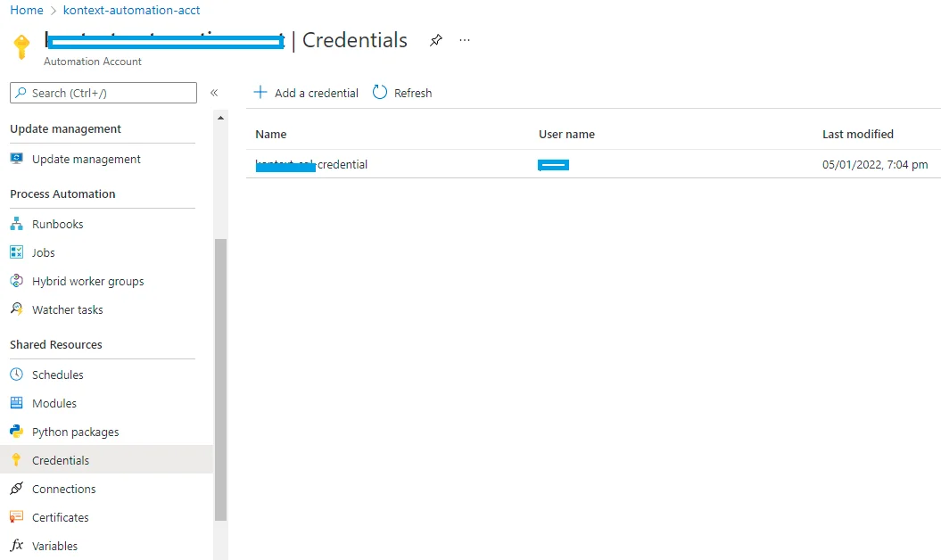
Task: Click the pin icon beside Credentials title
Action: click(x=435, y=41)
